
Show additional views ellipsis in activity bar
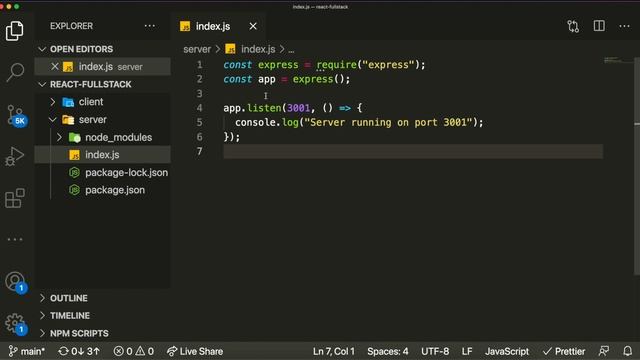15,240
